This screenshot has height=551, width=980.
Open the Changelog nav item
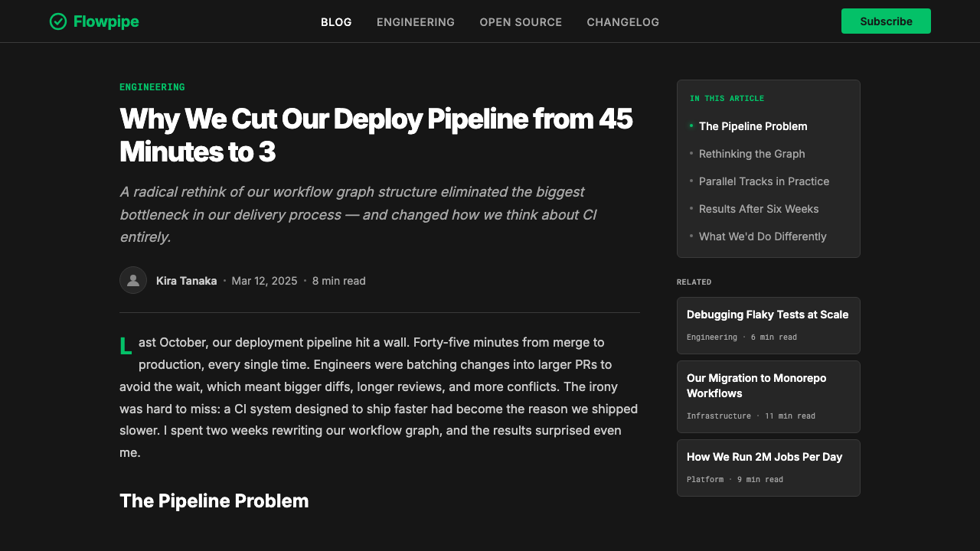coord(623,22)
